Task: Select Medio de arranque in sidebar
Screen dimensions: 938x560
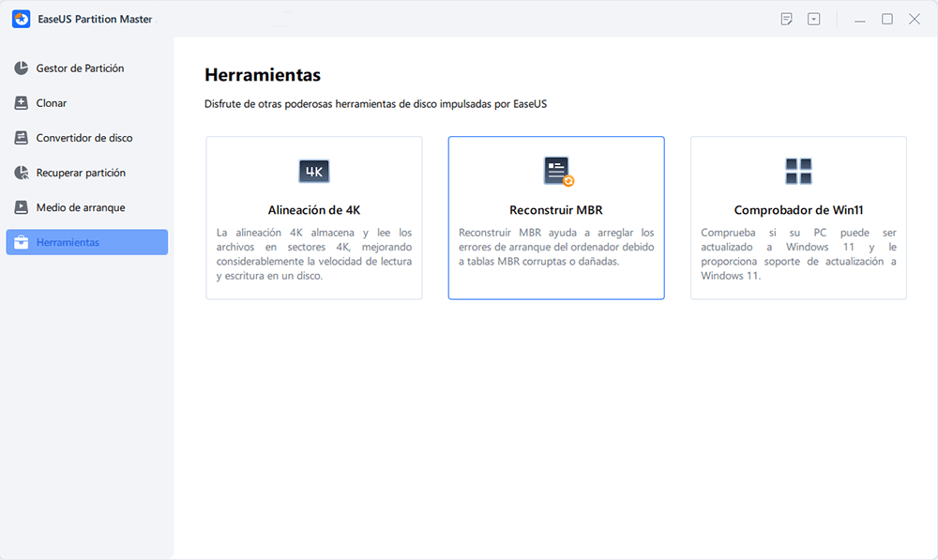Action: pyautogui.click(x=87, y=207)
